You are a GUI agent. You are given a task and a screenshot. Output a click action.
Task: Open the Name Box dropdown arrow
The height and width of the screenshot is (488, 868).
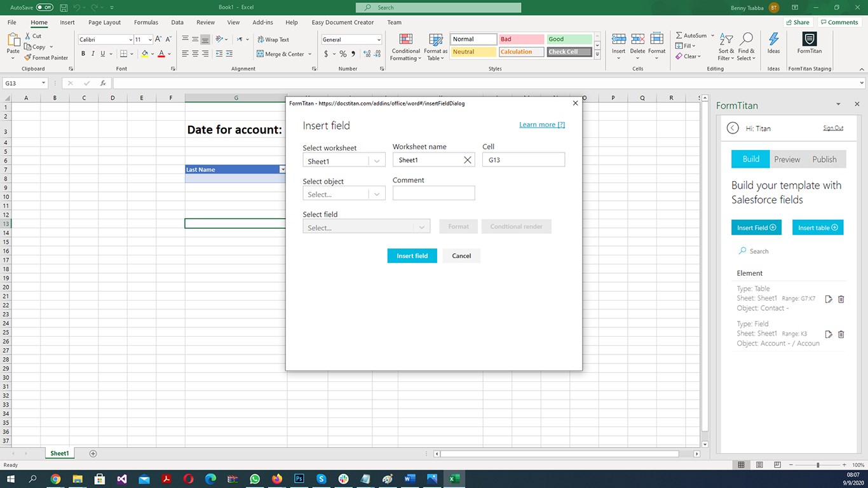44,83
